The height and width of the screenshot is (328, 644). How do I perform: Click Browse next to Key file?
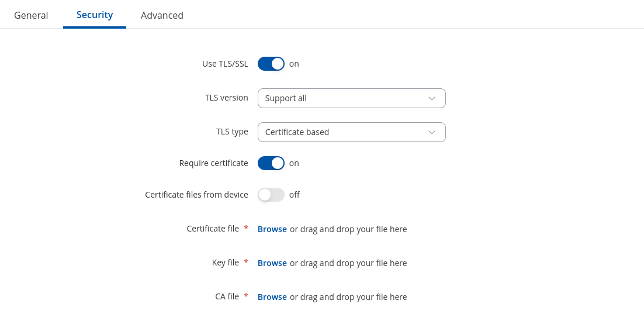point(272,263)
